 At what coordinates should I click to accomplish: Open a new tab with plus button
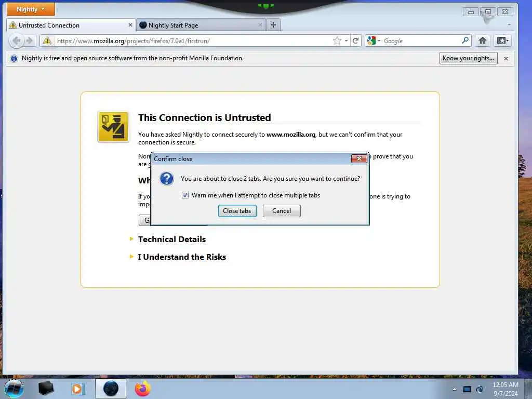(273, 25)
